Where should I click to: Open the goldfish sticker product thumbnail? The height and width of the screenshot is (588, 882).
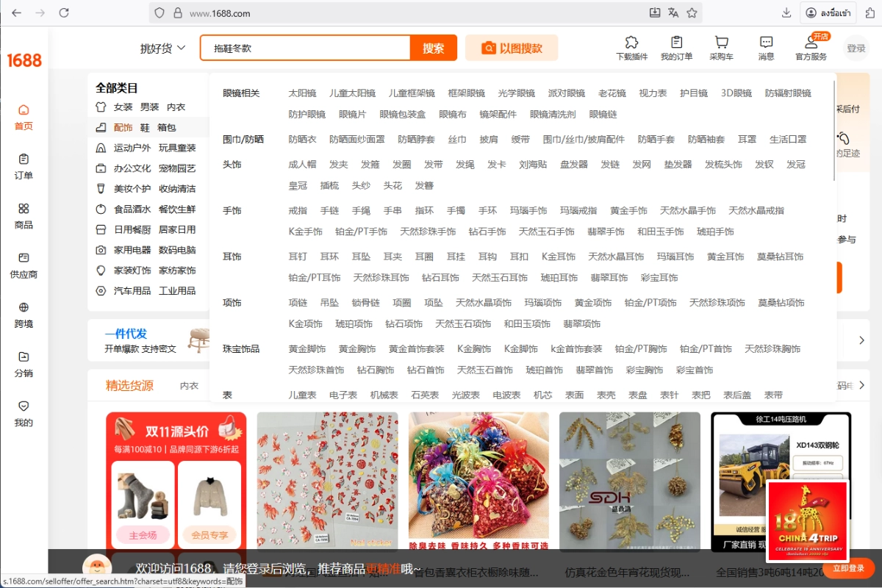[x=327, y=481]
